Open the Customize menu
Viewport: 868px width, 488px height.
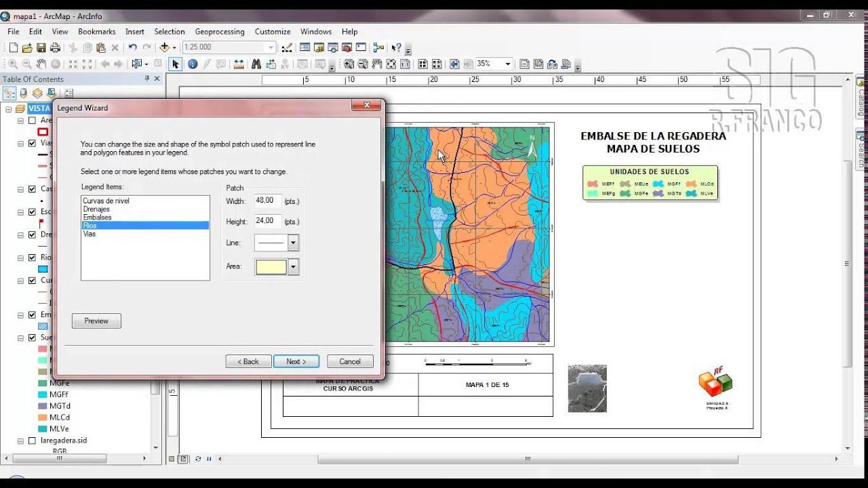point(273,31)
